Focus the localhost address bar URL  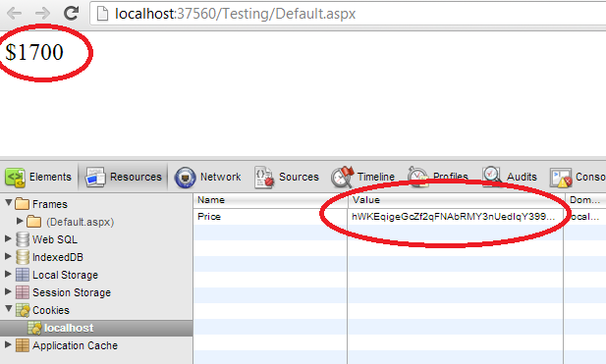click(x=236, y=14)
